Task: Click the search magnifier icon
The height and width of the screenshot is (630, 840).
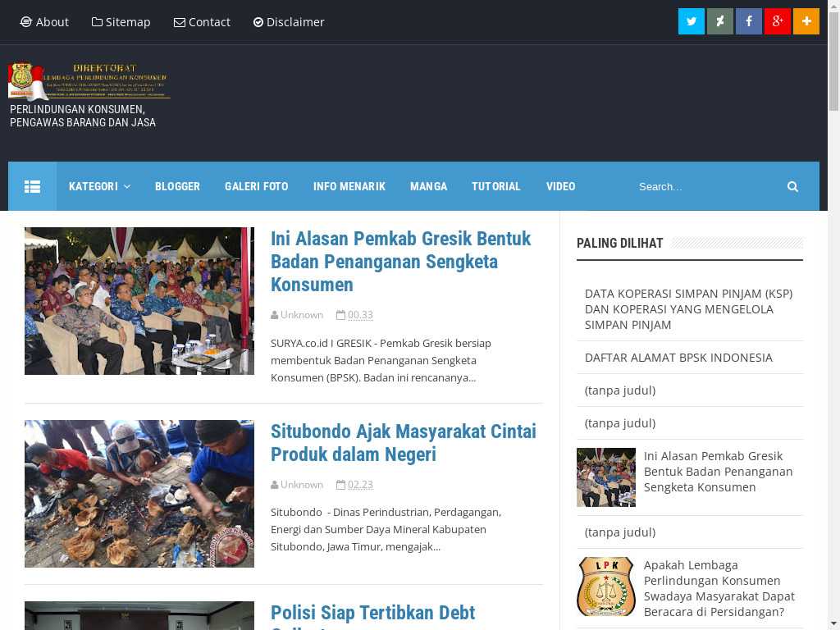Action: pyautogui.click(x=792, y=186)
